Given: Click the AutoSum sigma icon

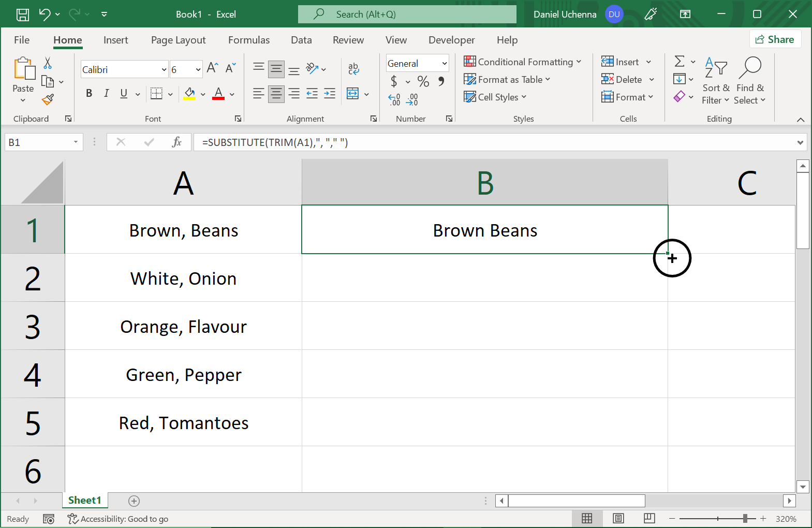Looking at the screenshot, I should 680,62.
